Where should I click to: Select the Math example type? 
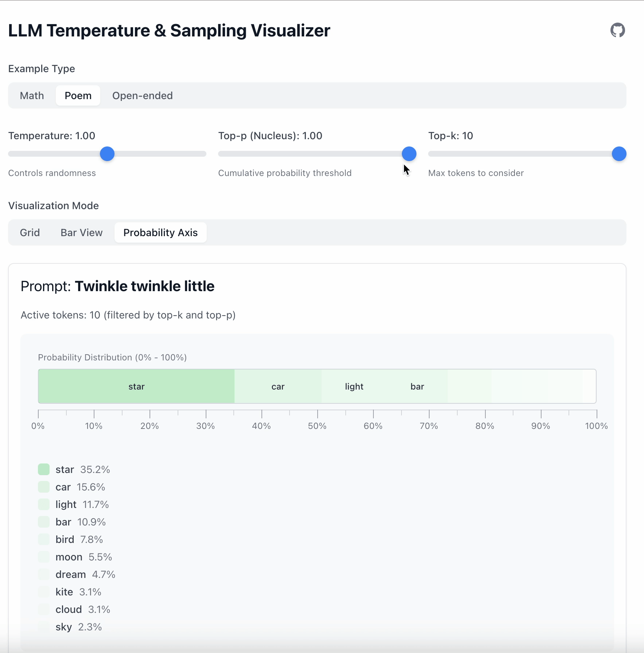click(32, 95)
